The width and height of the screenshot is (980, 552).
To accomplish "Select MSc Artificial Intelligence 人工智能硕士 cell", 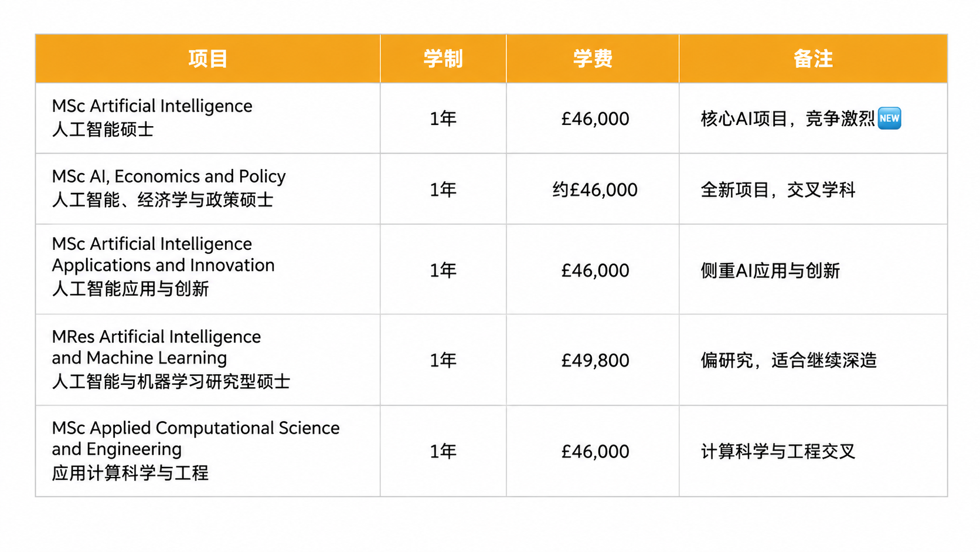I will 208,118.
